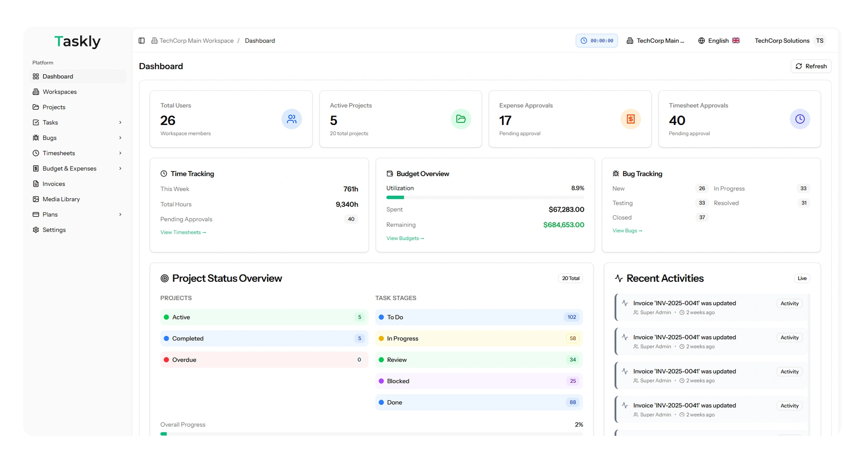Click the 20 Total badge
Image resolution: width=868 pixels, height=464 pixels.
pyautogui.click(x=571, y=278)
